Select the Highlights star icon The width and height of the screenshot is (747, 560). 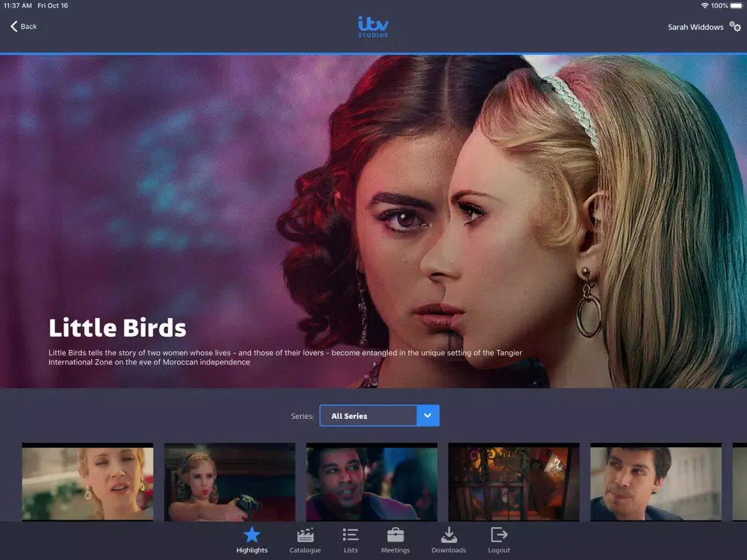tap(252, 535)
